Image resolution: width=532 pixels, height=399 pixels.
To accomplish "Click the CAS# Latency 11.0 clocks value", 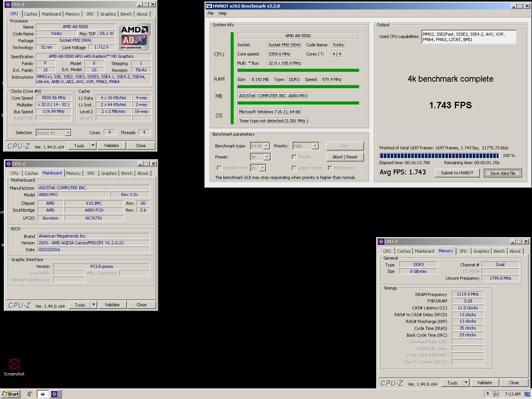I will click(468, 308).
